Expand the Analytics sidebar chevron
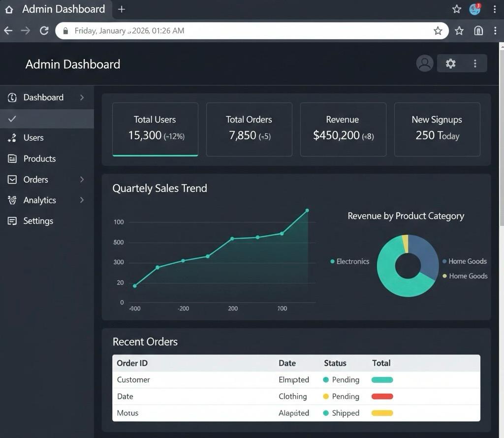This screenshot has height=438, width=504. click(82, 200)
